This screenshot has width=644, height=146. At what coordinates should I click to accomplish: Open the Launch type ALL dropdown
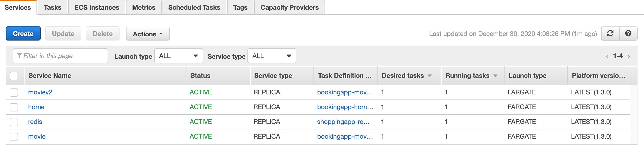tap(178, 56)
